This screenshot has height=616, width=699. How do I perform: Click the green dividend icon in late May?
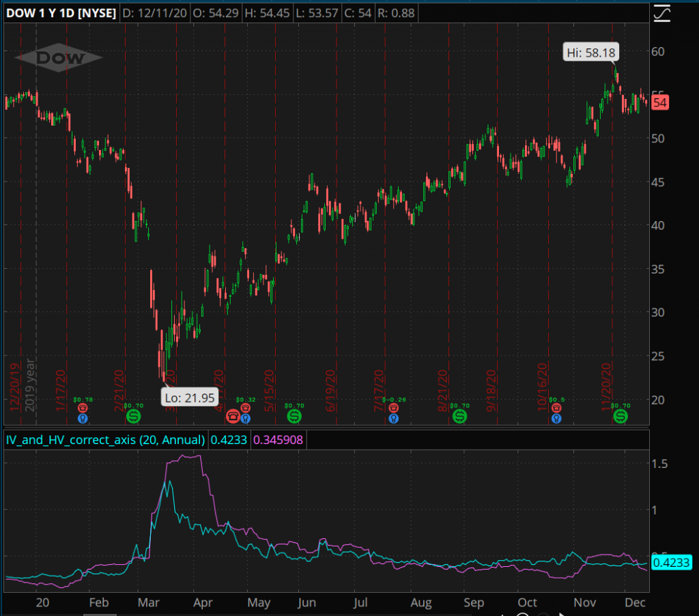coord(294,416)
